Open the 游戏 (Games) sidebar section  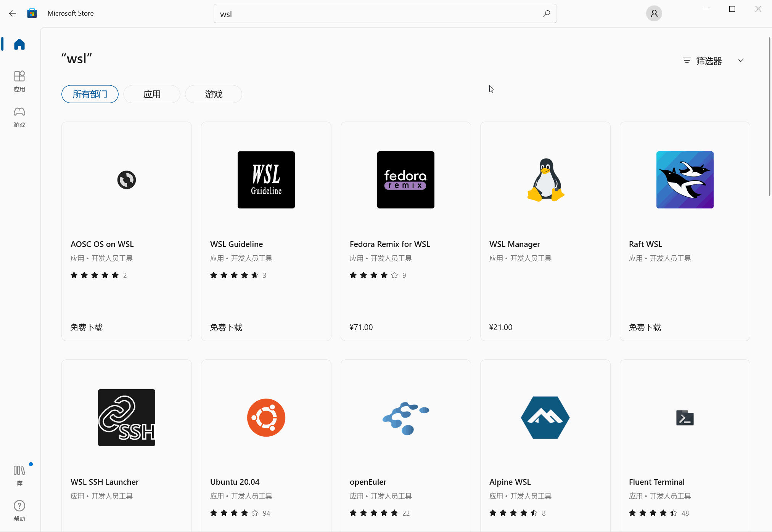click(x=19, y=116)
